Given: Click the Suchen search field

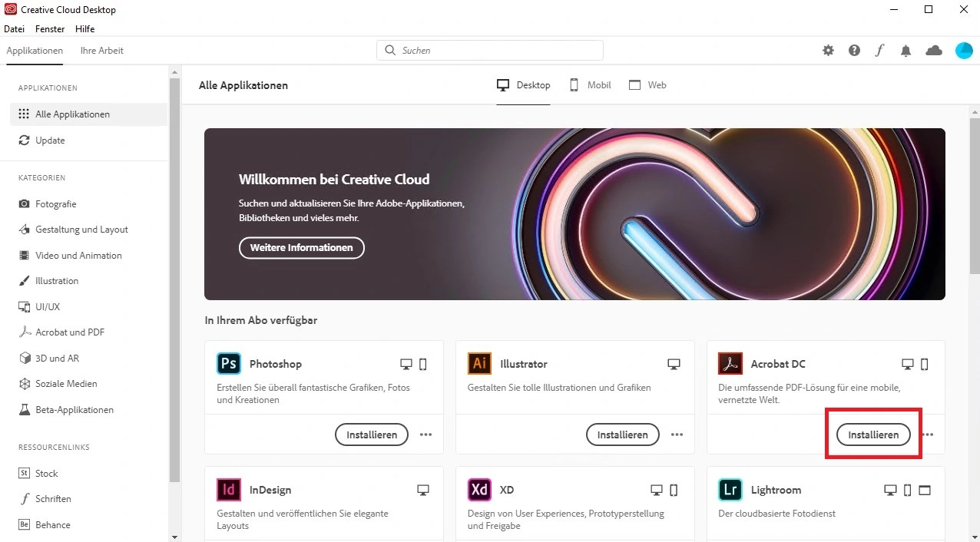Looking at the screenshot, I should point(490,51).
